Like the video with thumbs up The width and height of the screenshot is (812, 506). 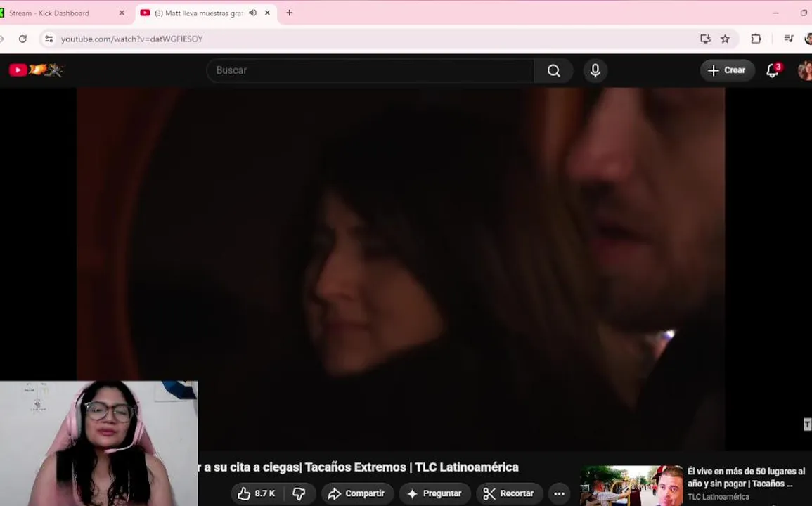pyautogui.click(x=257, y=493)
